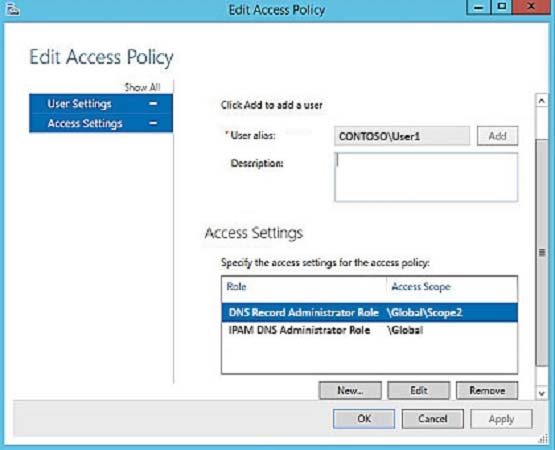
Task: Click the window icon in title bar
Action: coord(13,10)
